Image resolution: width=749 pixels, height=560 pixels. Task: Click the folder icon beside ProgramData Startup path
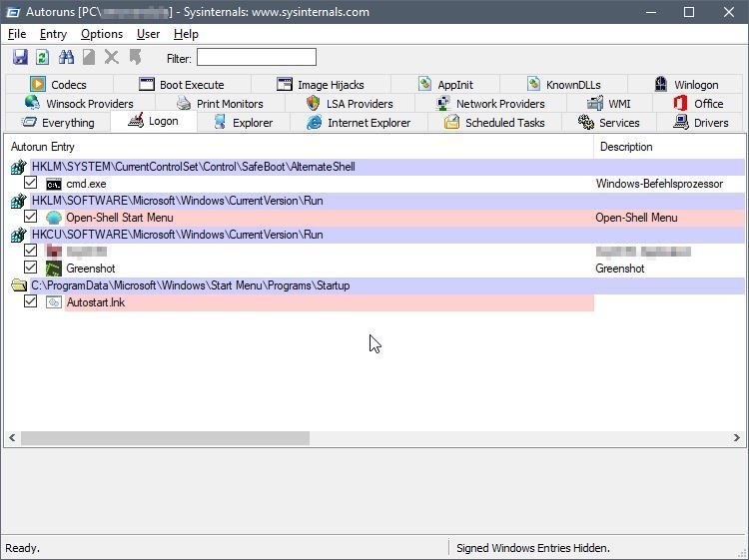point(19,285)
